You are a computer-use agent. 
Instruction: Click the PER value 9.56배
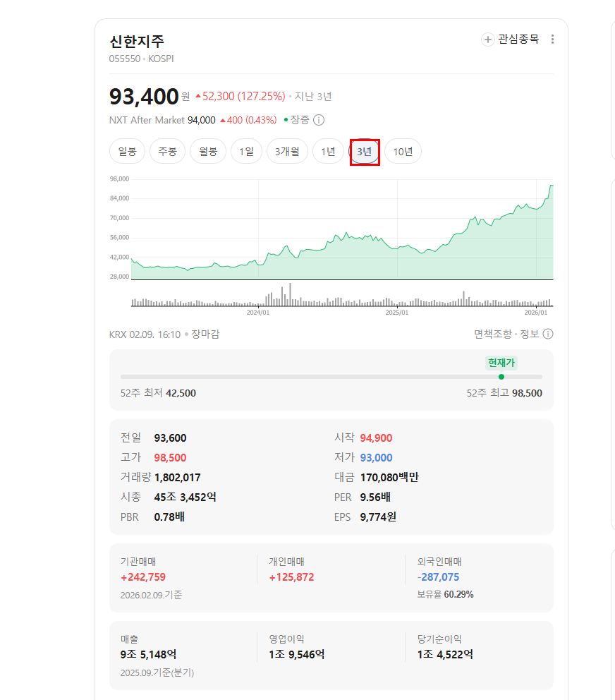[x=375, y=497]
